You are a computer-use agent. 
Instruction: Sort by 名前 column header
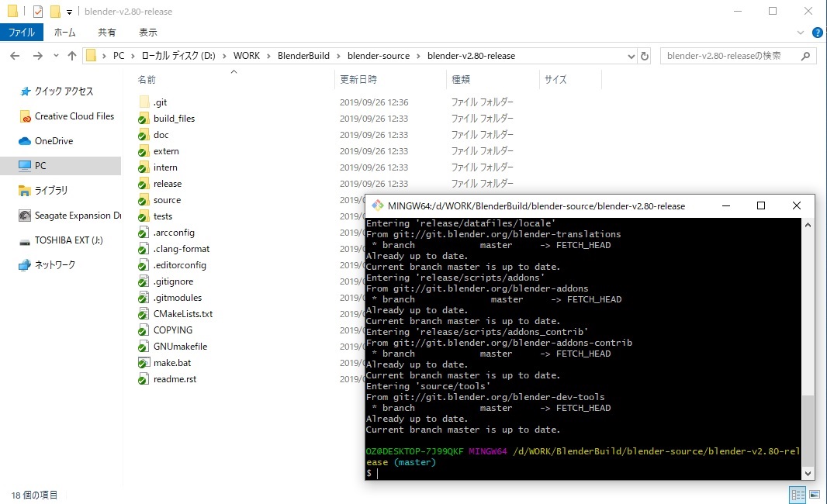point(147,80)
